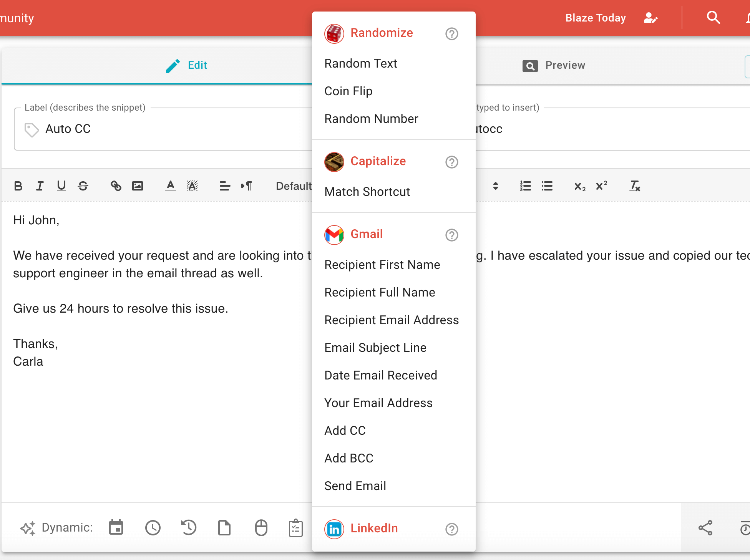Viewport: 750px width, 560px height.
Task: Choose Match Shortcut under Capitalize
Action: (x=394, y=192)
